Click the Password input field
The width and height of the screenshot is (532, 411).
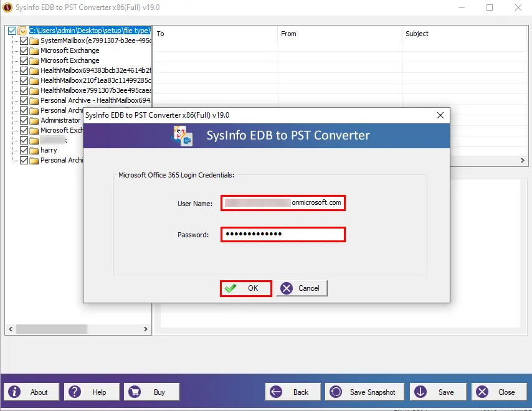(x=283, y=234)
